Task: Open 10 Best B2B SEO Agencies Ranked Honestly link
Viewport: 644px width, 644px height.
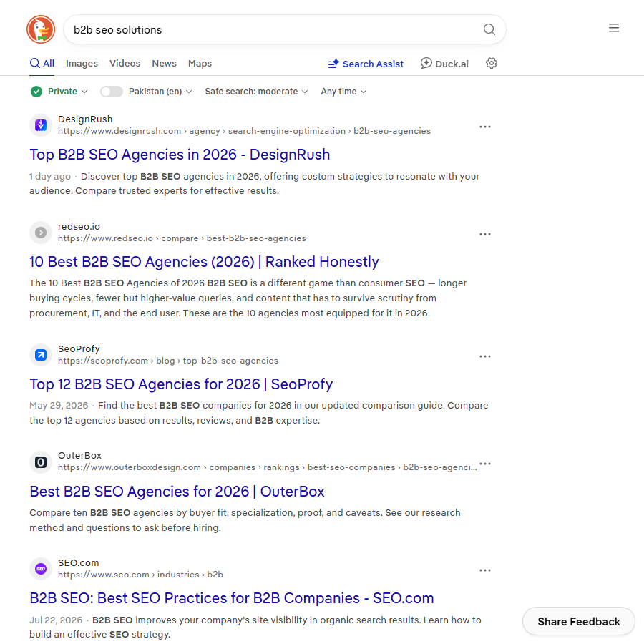Action: tap(204, 262)
